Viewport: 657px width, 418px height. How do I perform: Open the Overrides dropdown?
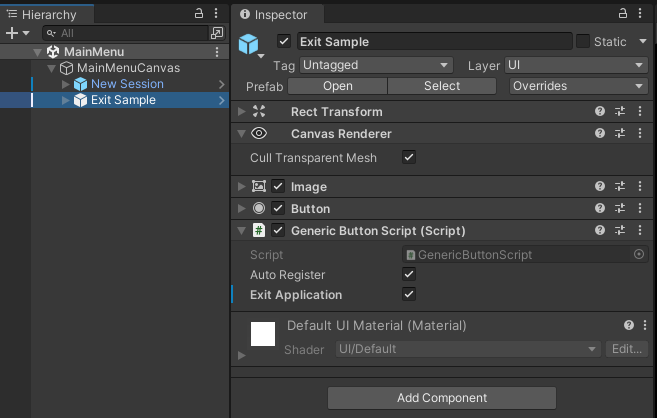(x=578, y=86)
